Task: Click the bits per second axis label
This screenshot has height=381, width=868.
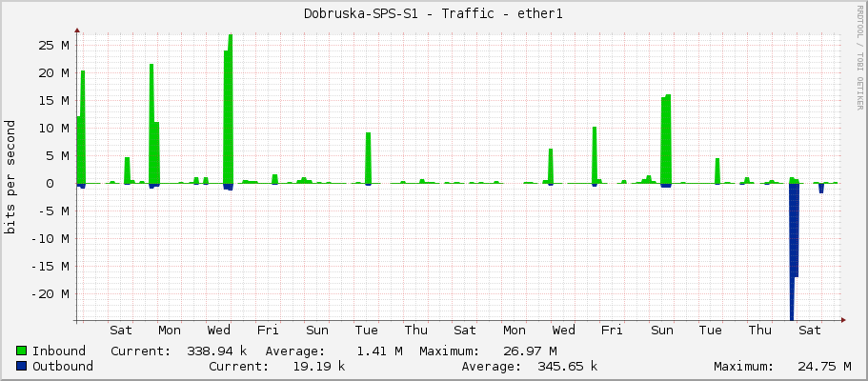Action: click(x=10, y=176)
